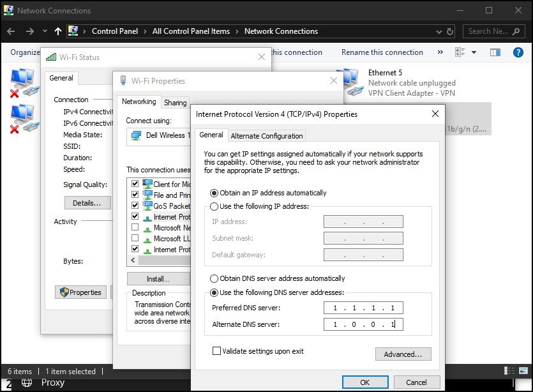Close the Wi-Fi Properties window

[x=334, y=80]
